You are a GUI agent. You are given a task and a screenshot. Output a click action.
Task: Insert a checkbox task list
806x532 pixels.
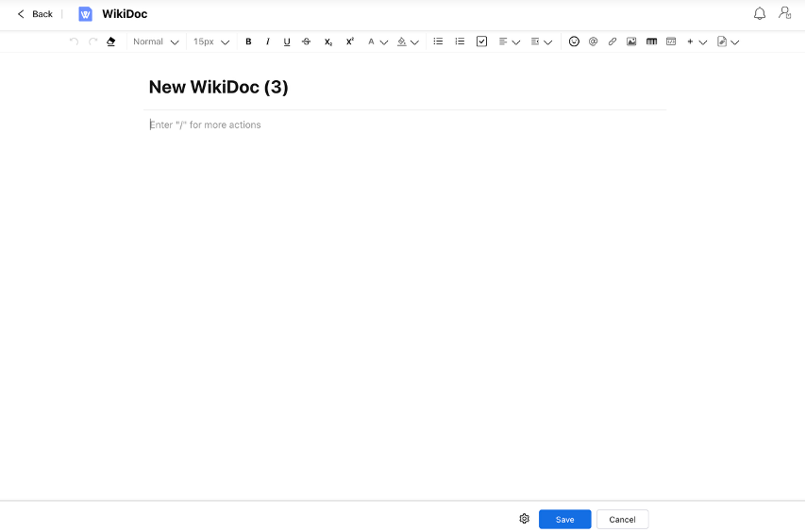coord(481,42)
